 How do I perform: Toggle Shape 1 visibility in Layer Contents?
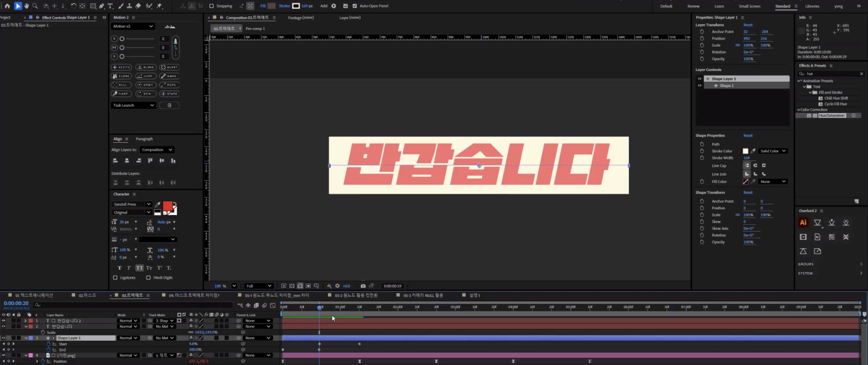click(x=700, y=86)
